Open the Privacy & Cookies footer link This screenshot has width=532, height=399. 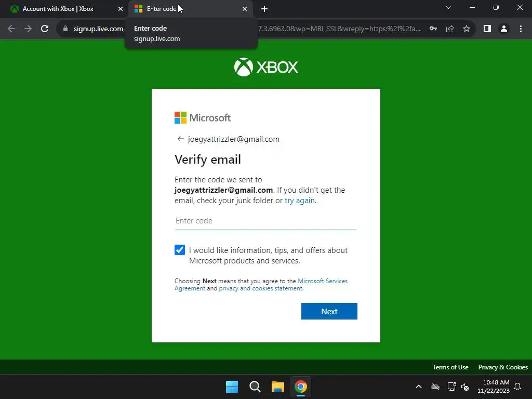503,367
